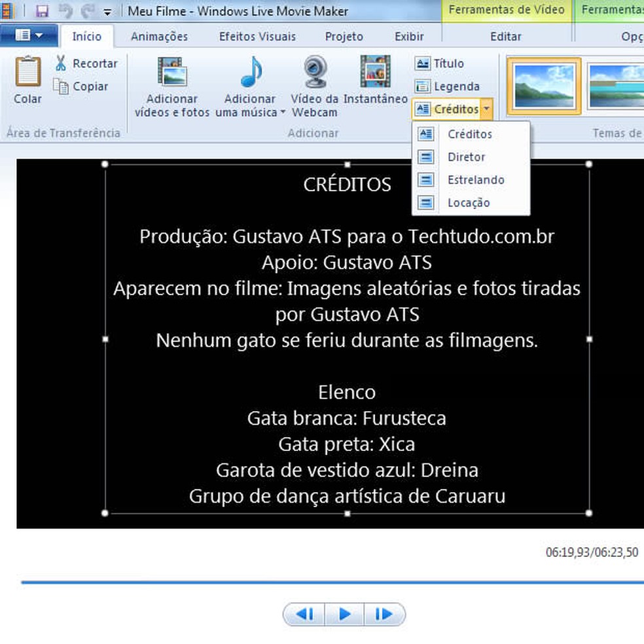Click the top-left text box resize handle
The height and width of the screenshot is (644, 644).
click(105, 164)
